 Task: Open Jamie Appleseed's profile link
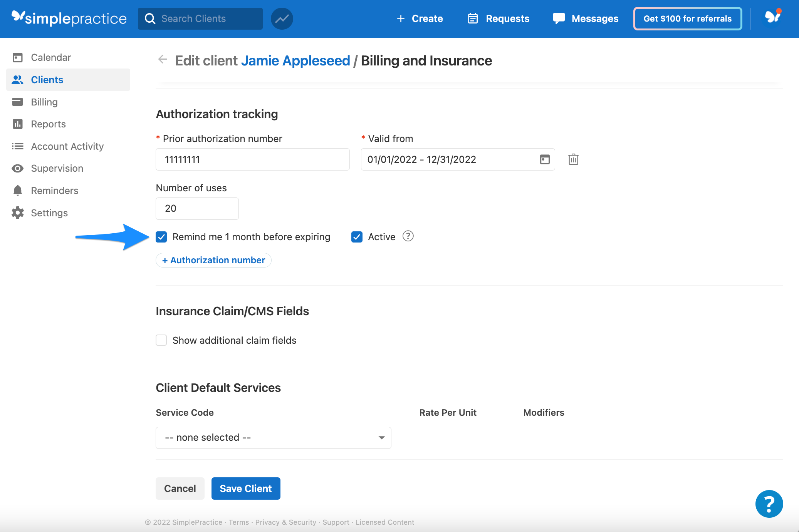pos(295,60)
